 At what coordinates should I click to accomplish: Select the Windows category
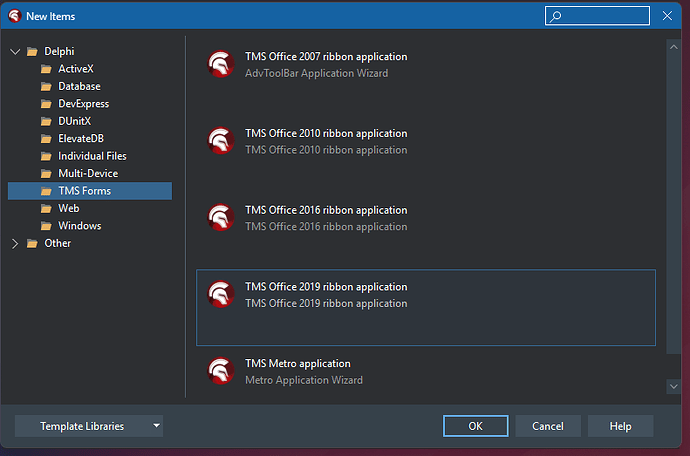tap(80, 226)
